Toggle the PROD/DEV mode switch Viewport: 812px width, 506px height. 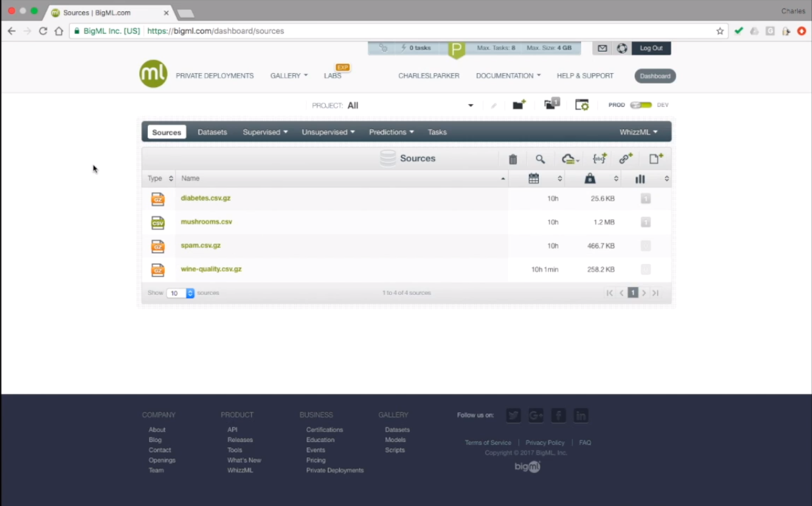(x=640, y=105)
